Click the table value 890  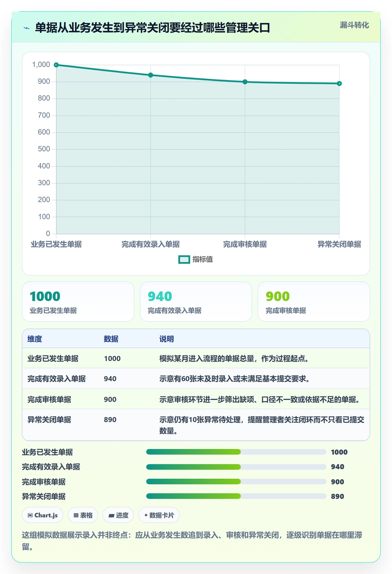[x=110, y=420]
